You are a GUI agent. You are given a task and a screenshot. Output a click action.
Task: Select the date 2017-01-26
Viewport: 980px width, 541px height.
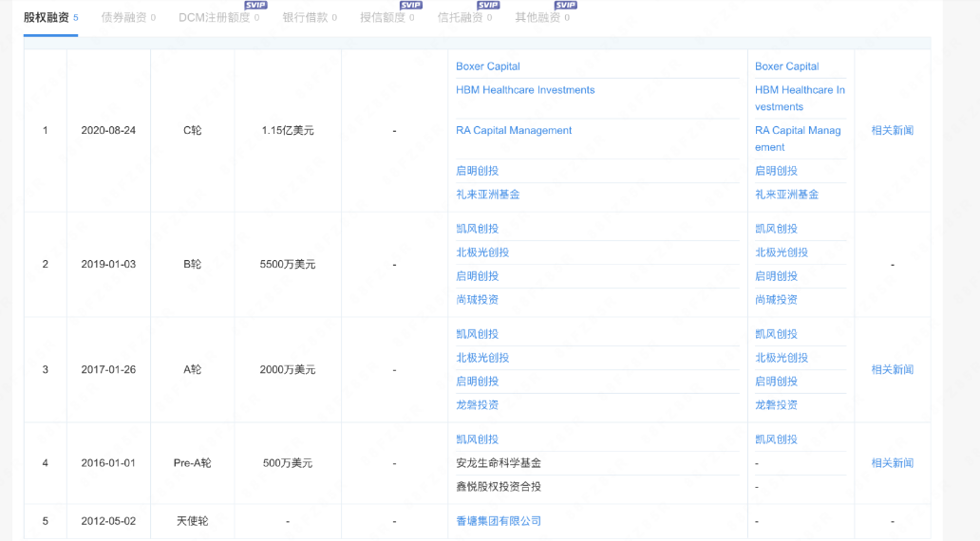tap(108, 370)
